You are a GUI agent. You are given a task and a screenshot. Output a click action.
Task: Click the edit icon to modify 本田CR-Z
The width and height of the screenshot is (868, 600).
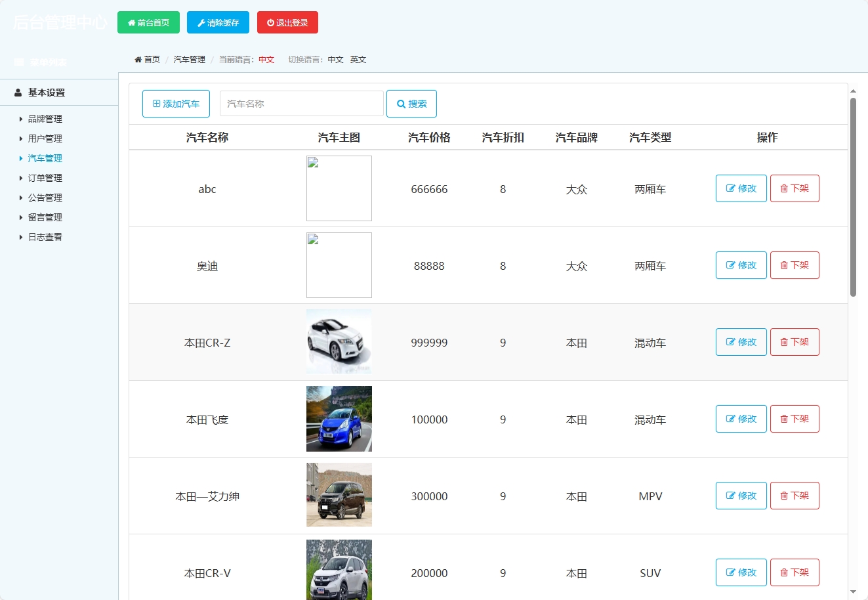tap(730, 342)
